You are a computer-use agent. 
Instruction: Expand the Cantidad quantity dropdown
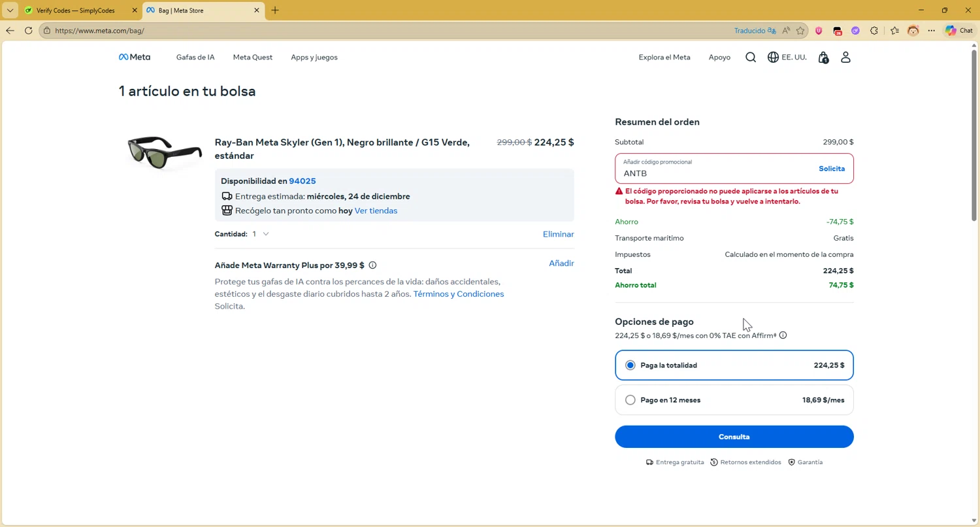(x=261, y=234)
